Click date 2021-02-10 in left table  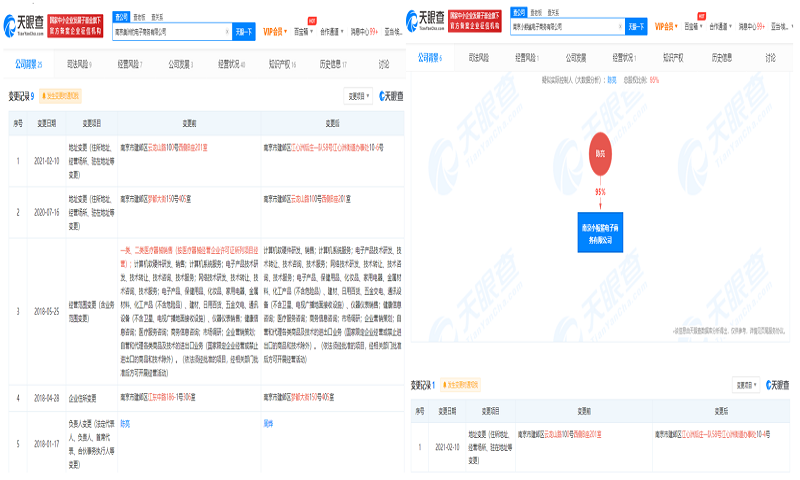click(46, 161)
